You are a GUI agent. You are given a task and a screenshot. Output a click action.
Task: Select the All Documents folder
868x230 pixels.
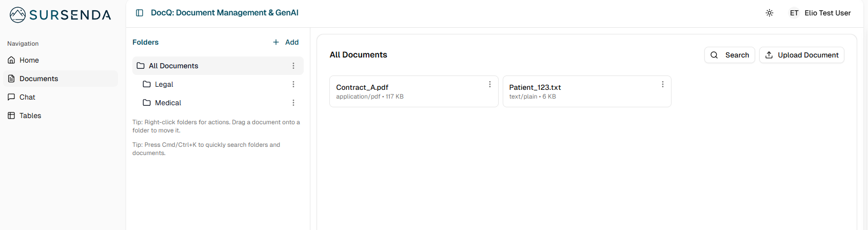click(x=173, y=66)
